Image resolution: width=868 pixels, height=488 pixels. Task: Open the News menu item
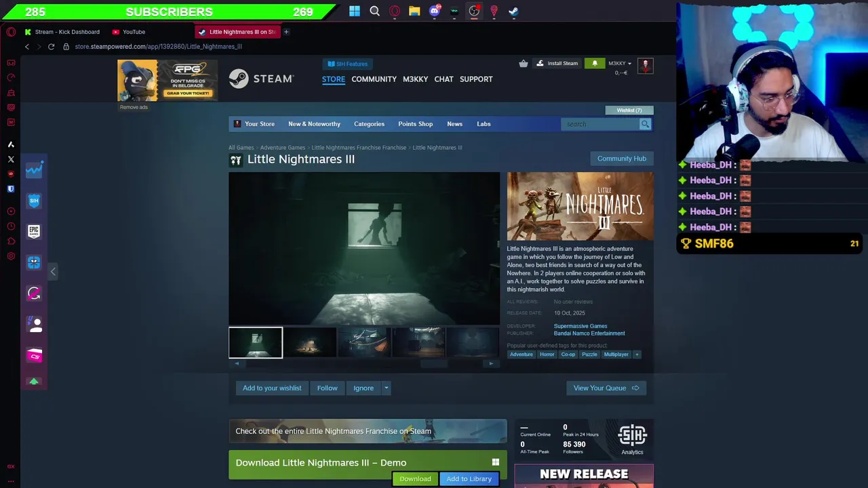tap(454, 124)
